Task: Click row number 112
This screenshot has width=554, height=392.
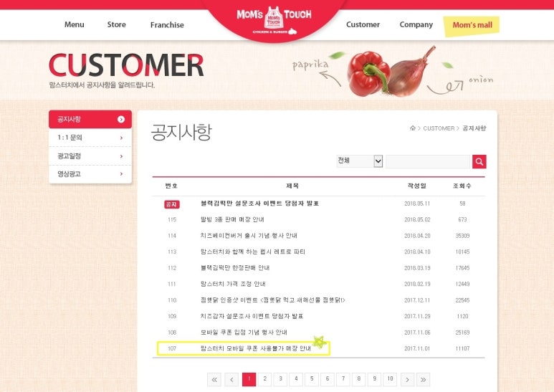Action: pos(172,268)
